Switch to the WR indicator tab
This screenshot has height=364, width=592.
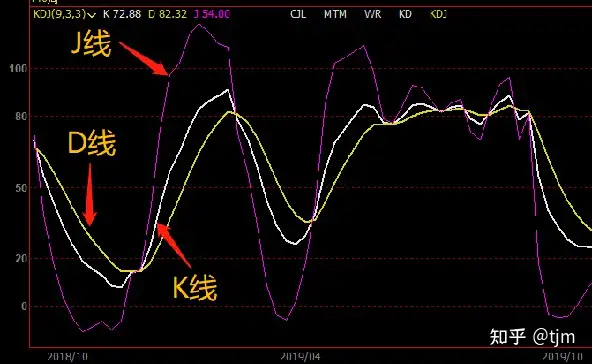(373, 14)
